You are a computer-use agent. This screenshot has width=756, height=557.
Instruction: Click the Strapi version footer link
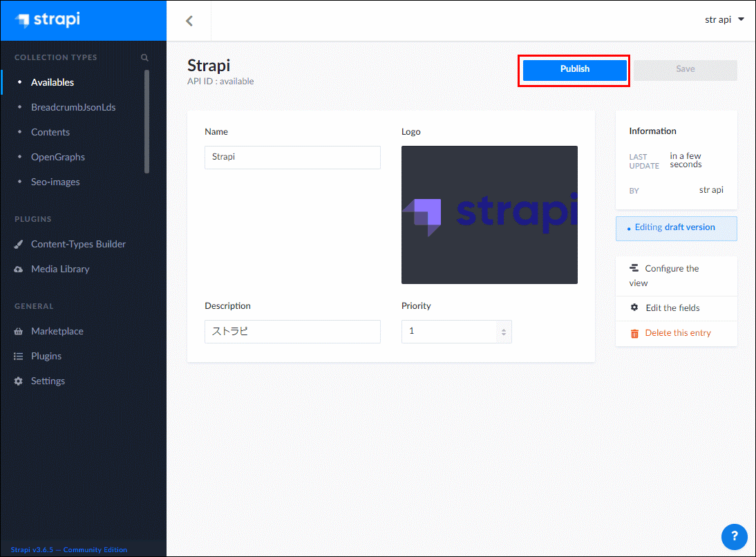pos(69,550)
